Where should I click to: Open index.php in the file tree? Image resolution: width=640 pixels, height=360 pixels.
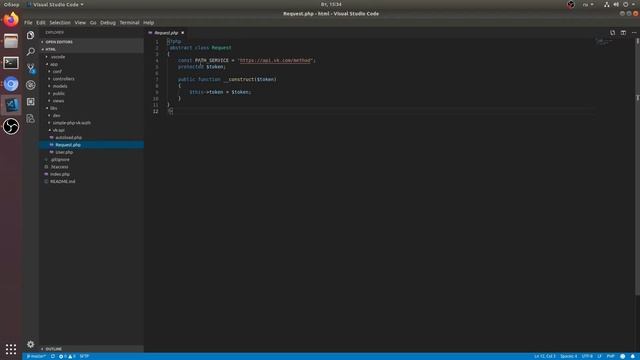click(x=91, y=174)
